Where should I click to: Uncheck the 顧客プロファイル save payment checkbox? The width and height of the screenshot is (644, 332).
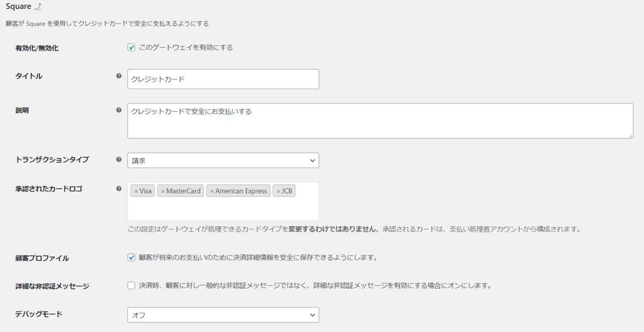(x=131, y=258)
